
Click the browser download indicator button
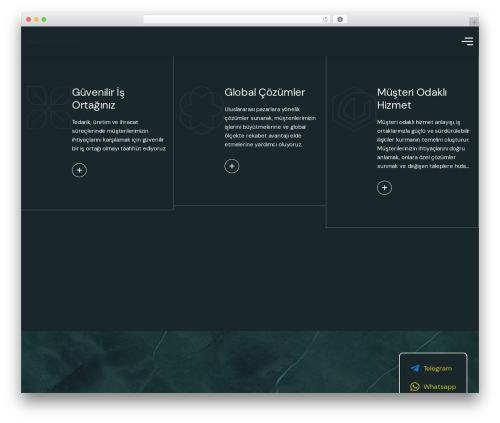[x=340, y=19]
